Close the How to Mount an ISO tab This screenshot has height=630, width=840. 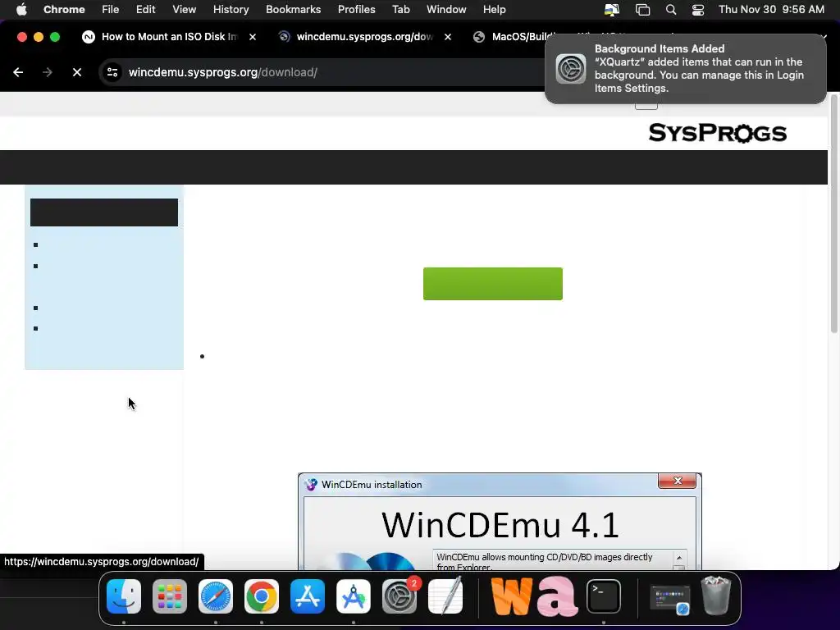click(x=253, y=37)
